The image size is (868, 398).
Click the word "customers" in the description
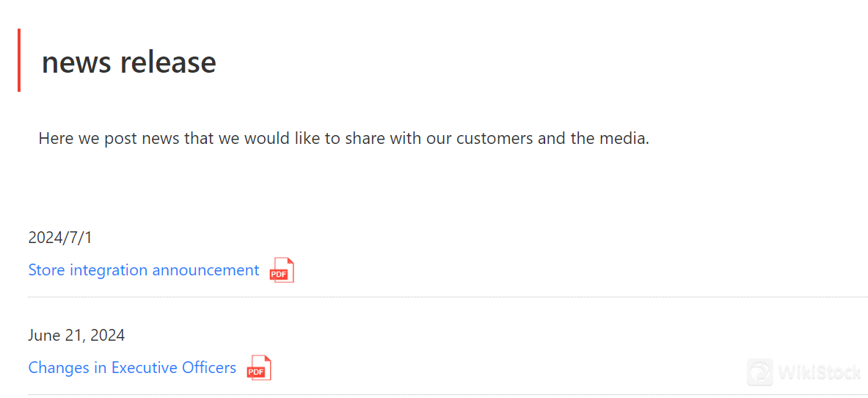(495, 138)
